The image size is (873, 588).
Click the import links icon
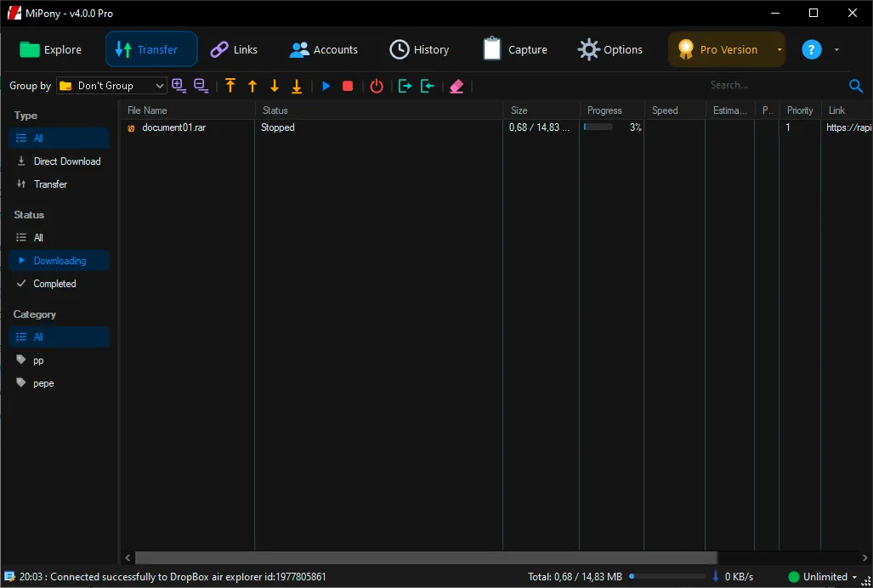428,86
